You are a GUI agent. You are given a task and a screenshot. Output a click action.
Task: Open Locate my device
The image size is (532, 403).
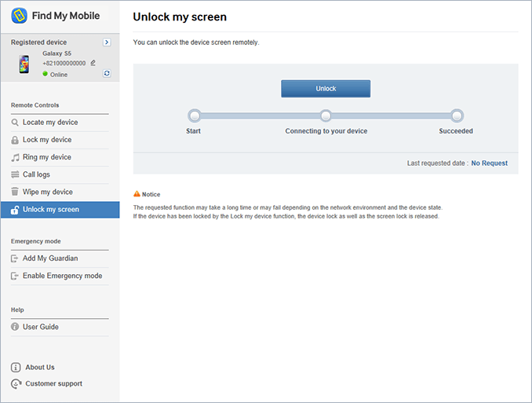click(x=50, y=123)
